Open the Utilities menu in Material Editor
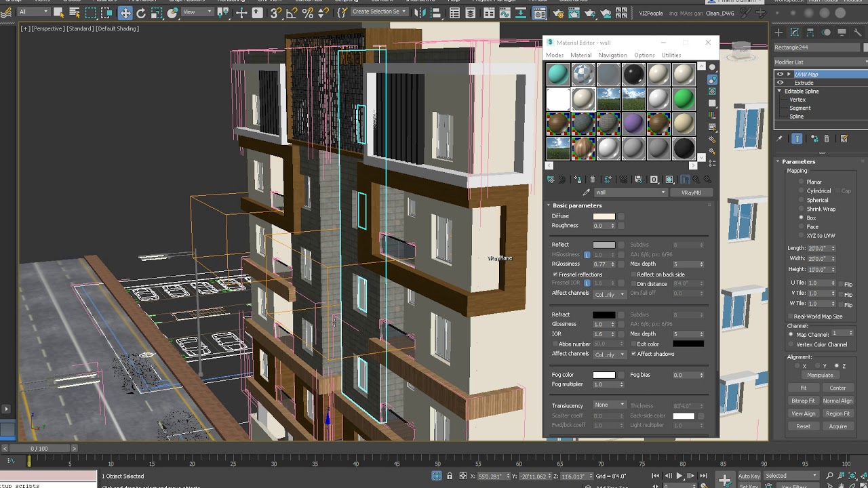This screenshot has height=488, width=868. pos(671,55)
